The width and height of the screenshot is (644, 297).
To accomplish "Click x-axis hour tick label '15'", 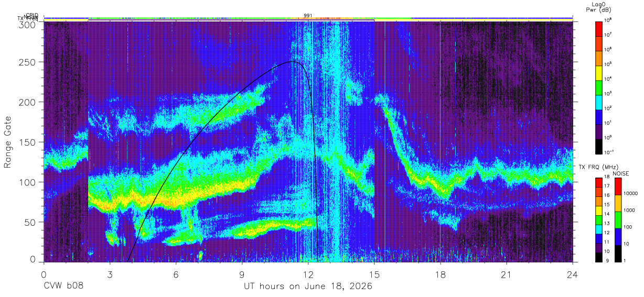I will point(374,274).
